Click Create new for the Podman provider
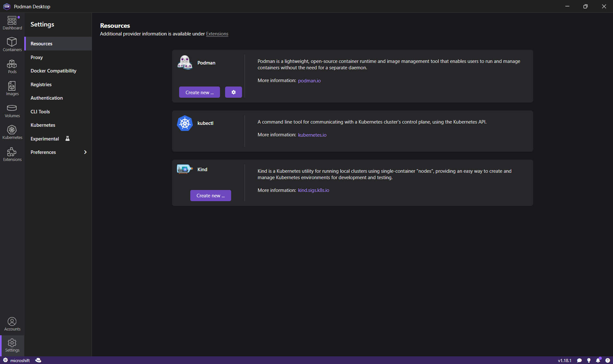Screen dimensions: 613x364 pyautogui.click(x=199, y=92)
